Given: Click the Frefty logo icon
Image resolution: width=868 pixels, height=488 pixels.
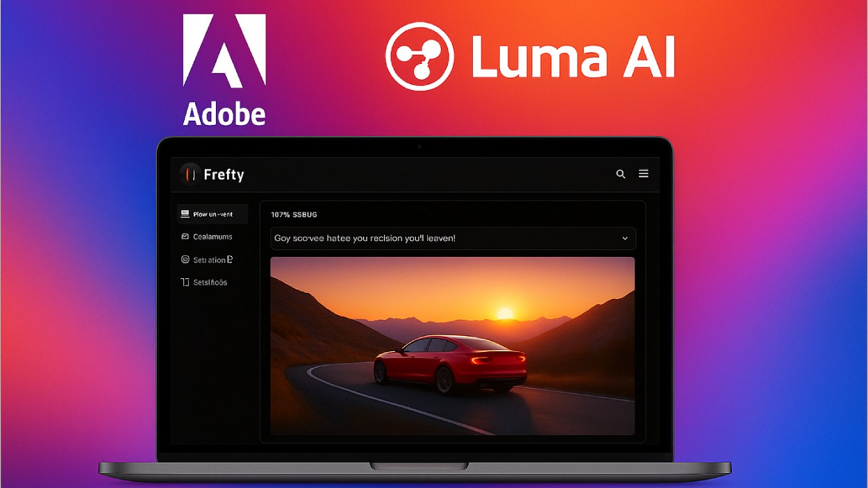Looking at the screenshot, I should click(x=190, y=174).
